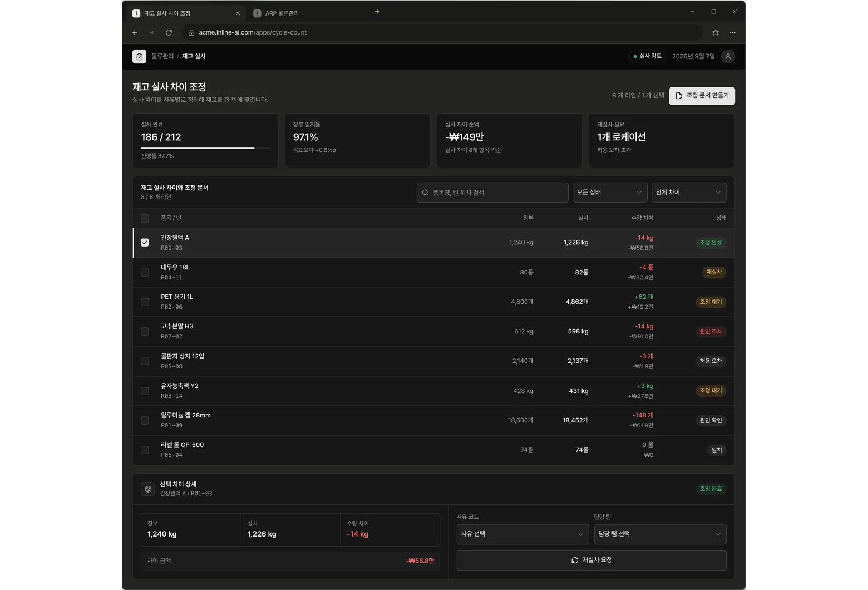Check the 유자농축액 Y2 row checkbox
Screen dimensions: 868x590
[145, 391]
